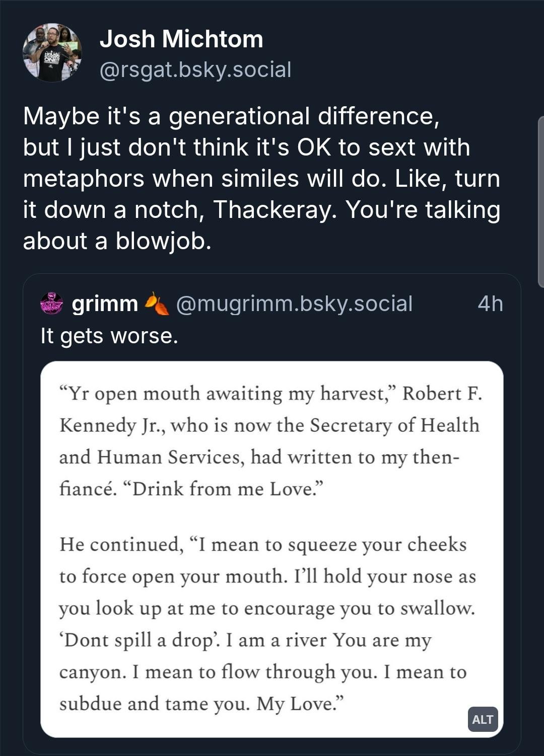Open Josh Michtom's profile avatar
This screenshot has width=544, height=756.
[52, 53]
